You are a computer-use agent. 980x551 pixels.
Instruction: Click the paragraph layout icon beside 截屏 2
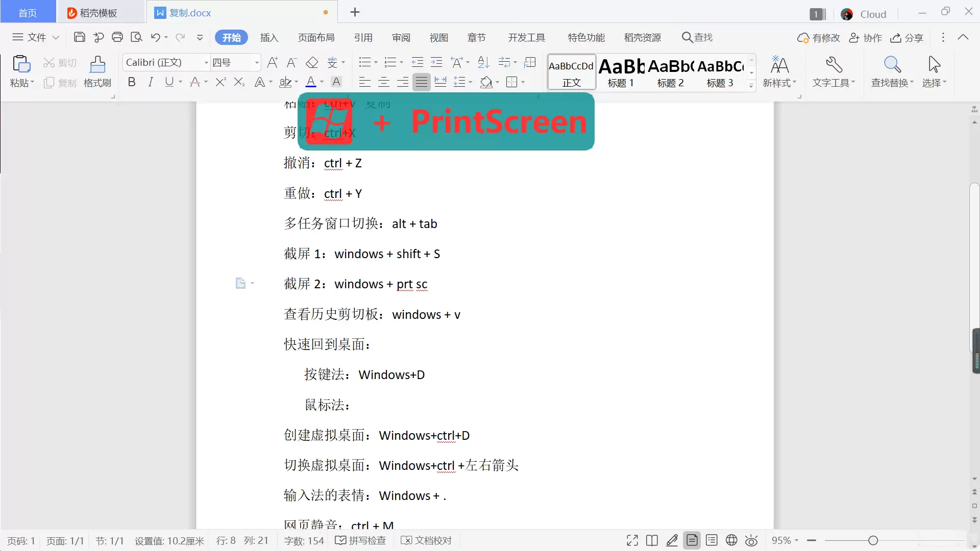241,283
